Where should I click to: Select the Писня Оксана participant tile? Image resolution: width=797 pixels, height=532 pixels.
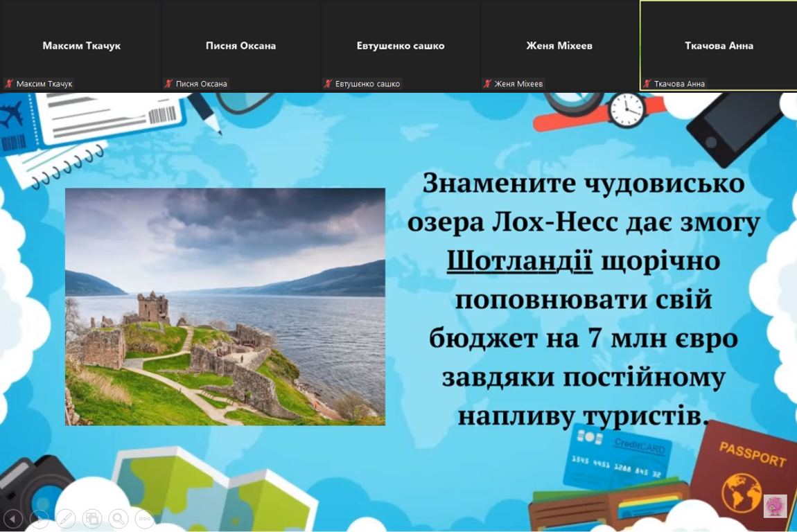point(240,46)
